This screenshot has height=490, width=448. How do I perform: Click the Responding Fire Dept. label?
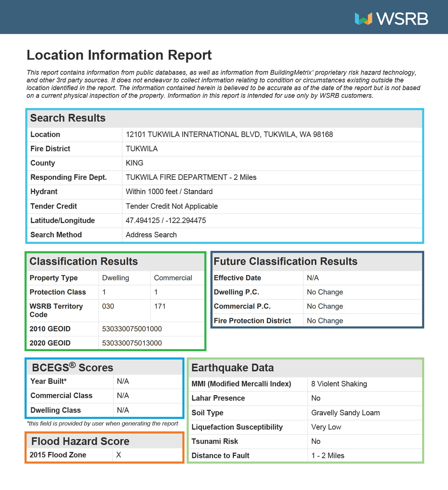click(x=68, y=177)
